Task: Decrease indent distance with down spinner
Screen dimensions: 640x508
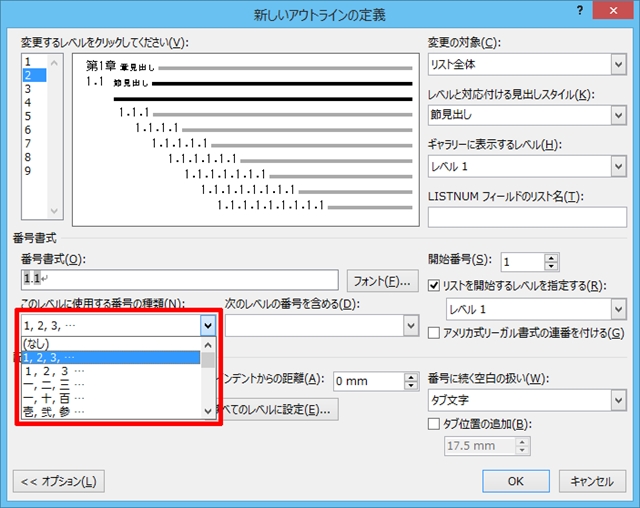Action: pyautogui.click(x=411, y=386)
